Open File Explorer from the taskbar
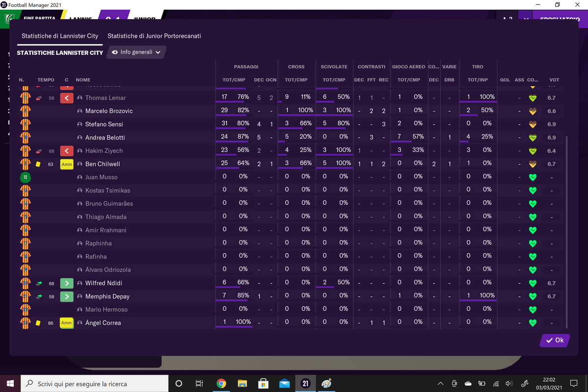Viewport: 588px width, 392px height. click(242, 383)
